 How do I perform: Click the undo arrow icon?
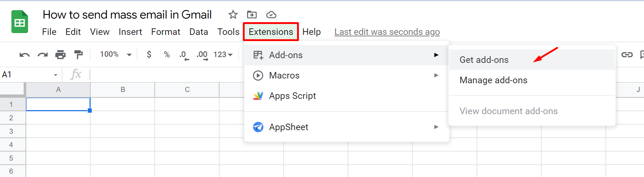tap(24, 55)
